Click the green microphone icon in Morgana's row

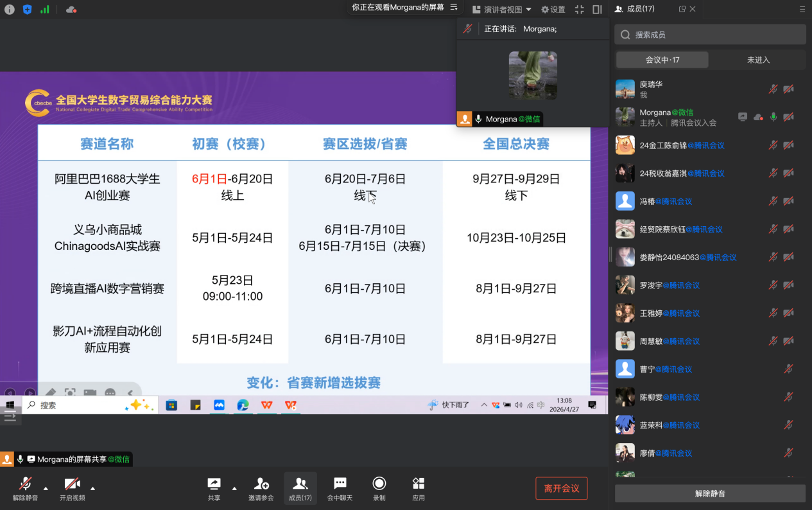pyautogui.click(x=773, y=117)
